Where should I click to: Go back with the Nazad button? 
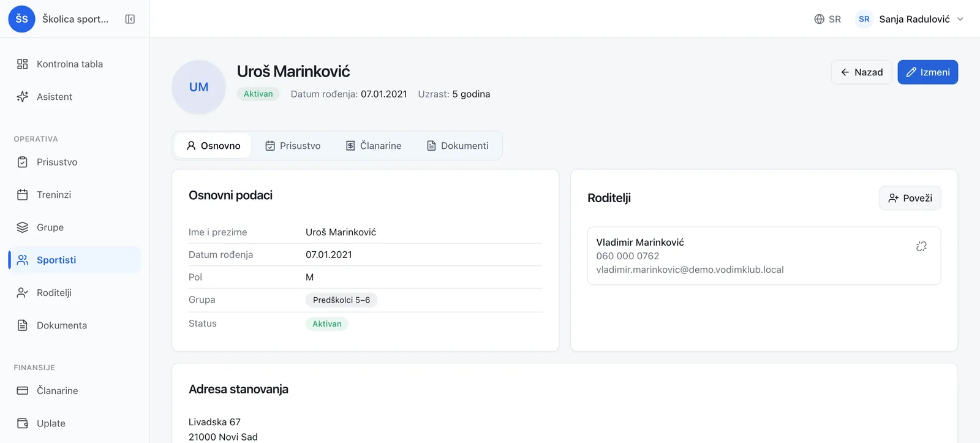pos(861,72)
